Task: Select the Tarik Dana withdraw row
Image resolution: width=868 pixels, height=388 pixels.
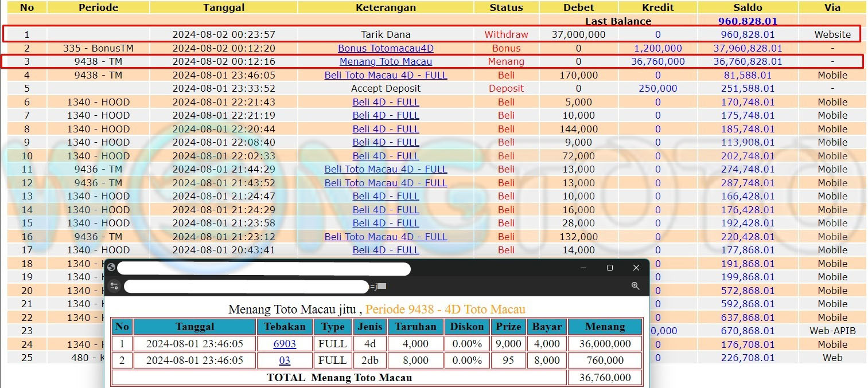Action: (386, 34)
